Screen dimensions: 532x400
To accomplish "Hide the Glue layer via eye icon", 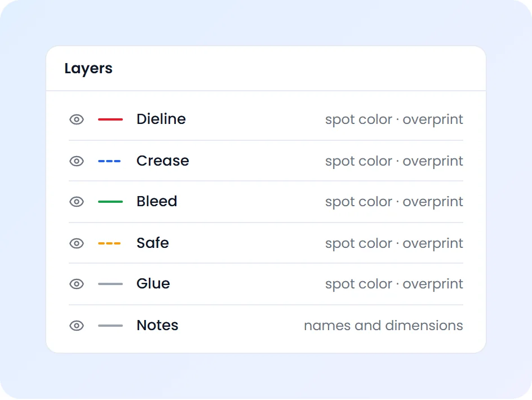I will tap(77, 283).
